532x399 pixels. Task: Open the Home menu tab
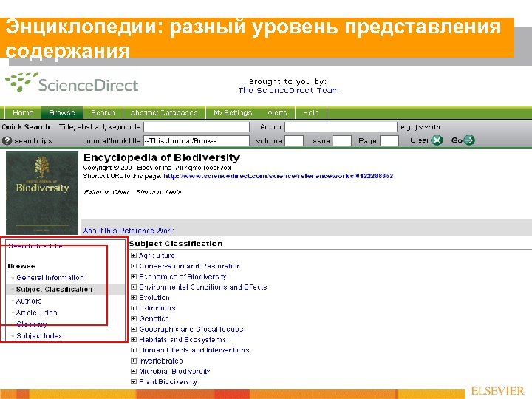point(23,112)
